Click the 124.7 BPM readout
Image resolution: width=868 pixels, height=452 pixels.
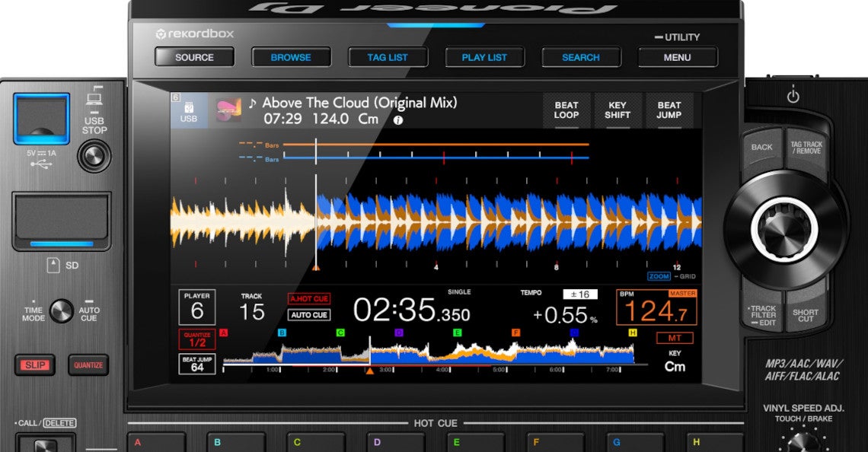pyautogui.click(x=656, y=311)
